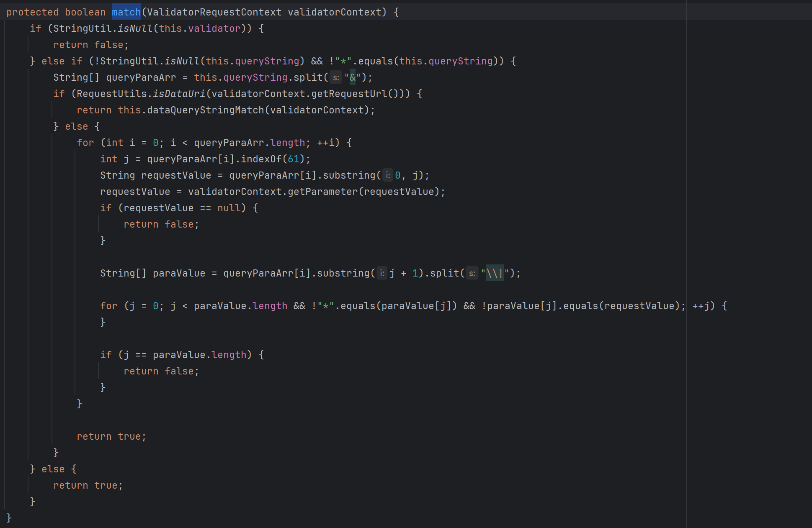This screenshot has width=812, height=528.
Task: Click the number 61 in indexOf
Action: pyautogui.click(x=293, y=159)
